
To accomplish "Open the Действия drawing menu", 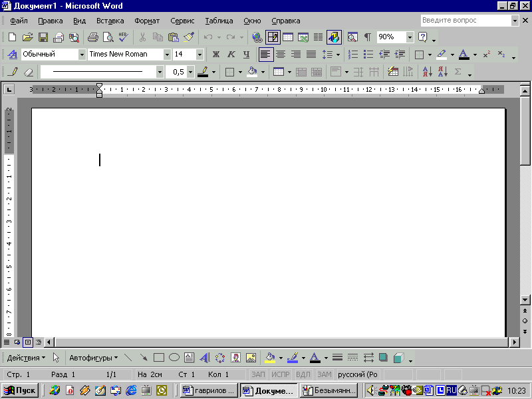I will (26, 358).
